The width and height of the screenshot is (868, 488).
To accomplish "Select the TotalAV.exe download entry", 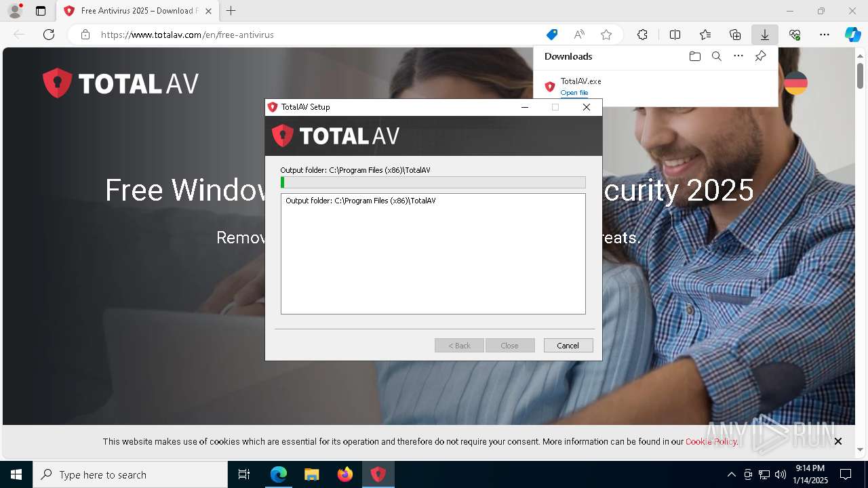I will [656, 87].
